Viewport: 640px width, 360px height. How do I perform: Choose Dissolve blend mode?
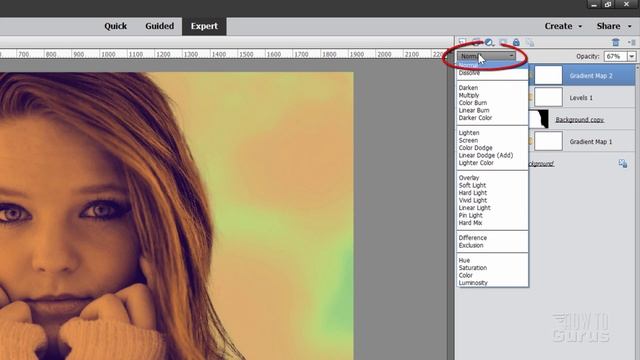click(x=469, y=73)
